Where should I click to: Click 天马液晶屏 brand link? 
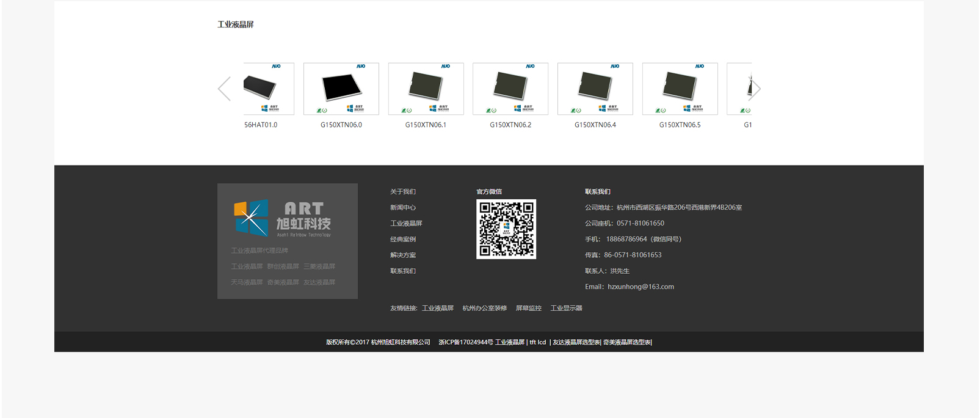click(x=247, y=282)
